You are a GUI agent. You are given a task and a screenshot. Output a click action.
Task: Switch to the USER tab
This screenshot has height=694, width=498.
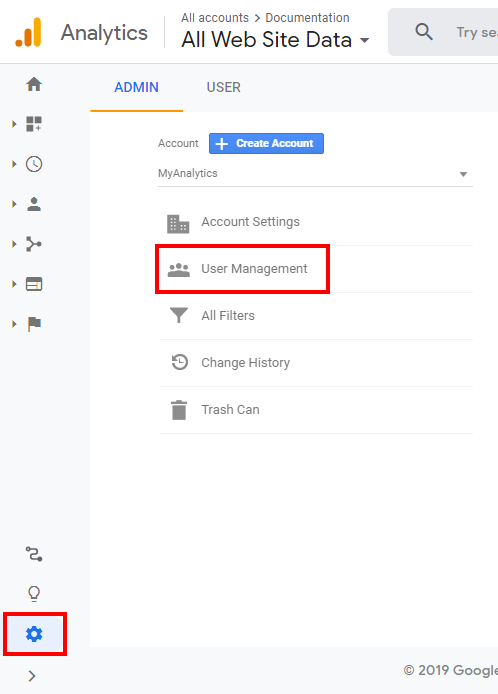click(224, 87)
